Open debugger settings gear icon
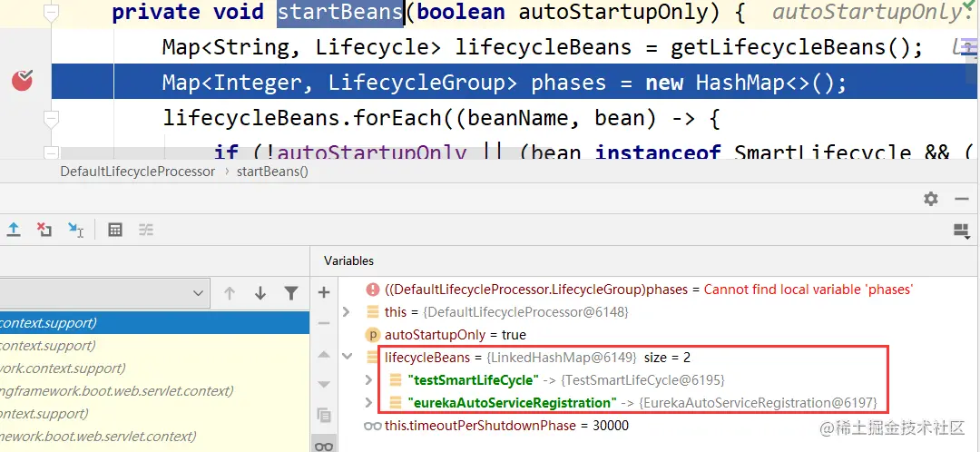This screenshot has width=980, height=452. point(931,199)
